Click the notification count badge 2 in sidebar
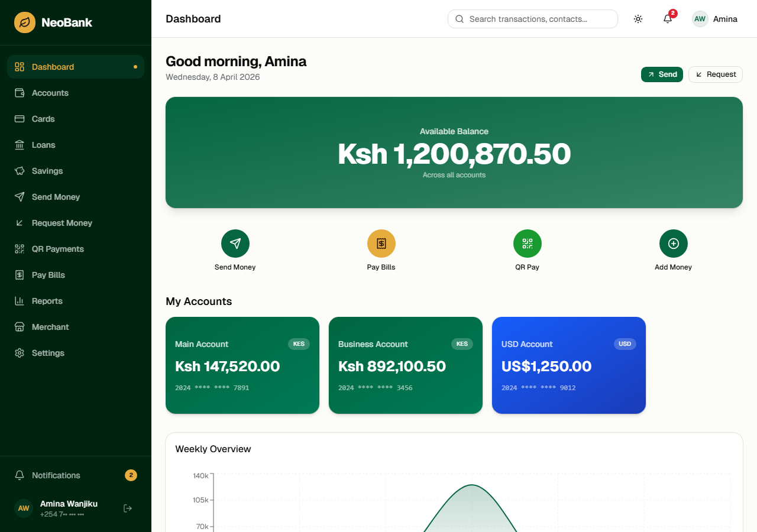 (131, 475)
